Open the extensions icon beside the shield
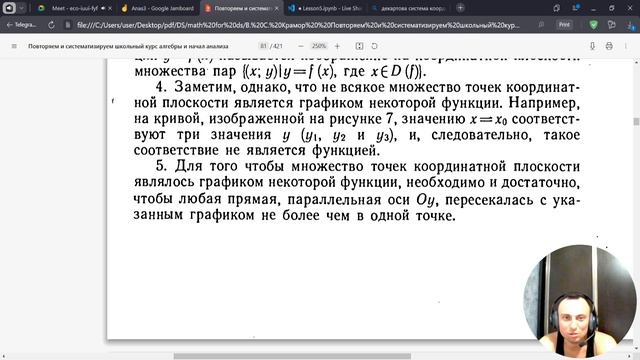This screenshot has width=640, height=360. [611, 25]
